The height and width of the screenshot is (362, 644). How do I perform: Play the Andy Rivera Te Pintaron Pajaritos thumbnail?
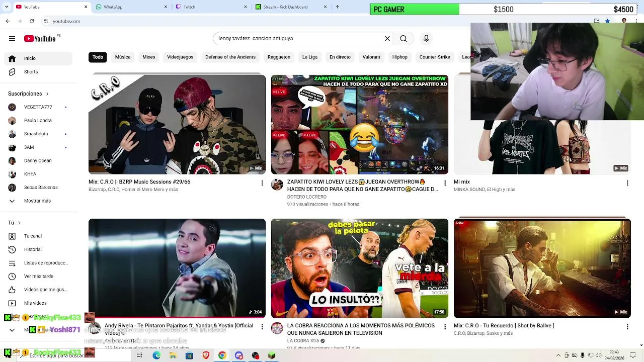(x=177, y=268)
